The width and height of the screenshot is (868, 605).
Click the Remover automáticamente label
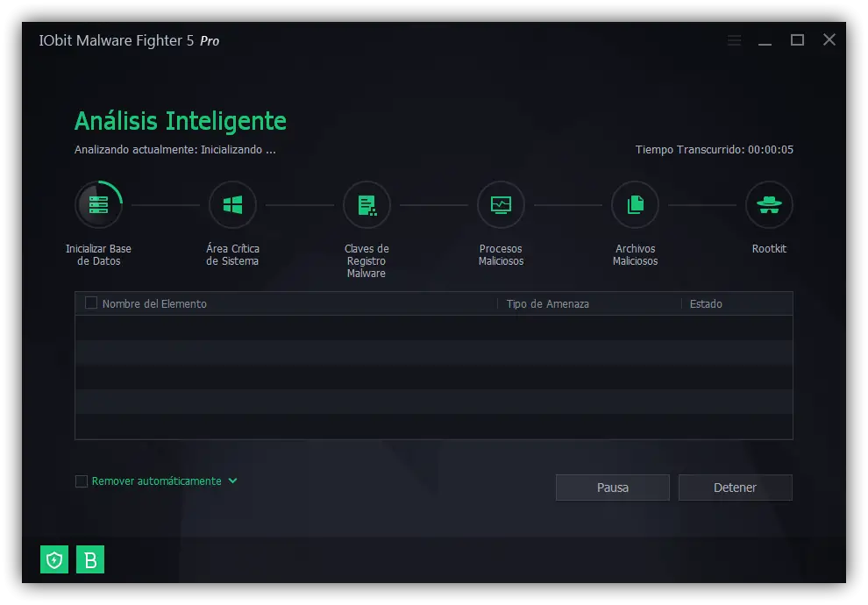tap(157, 481)
